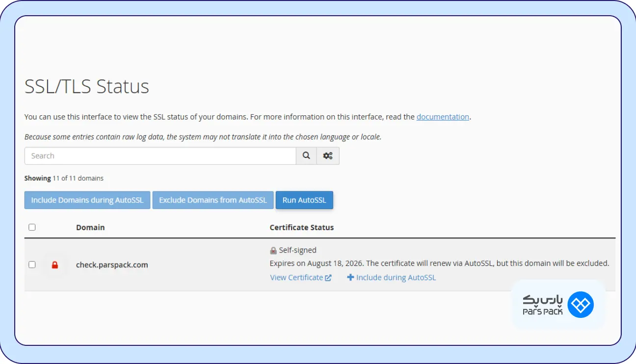Click the Certificate Status column header
The height and width of the screenshot is (364, 636).
click(x=302, y=227)
